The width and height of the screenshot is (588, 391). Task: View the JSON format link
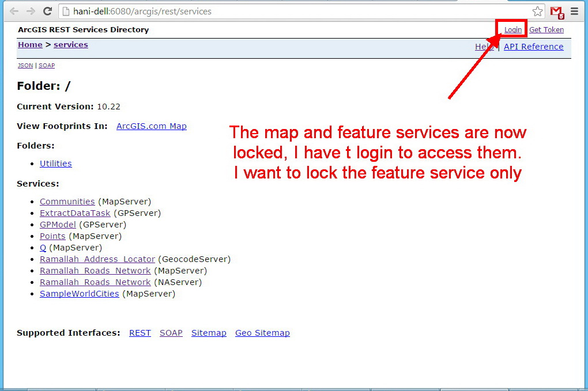(25, 65)
